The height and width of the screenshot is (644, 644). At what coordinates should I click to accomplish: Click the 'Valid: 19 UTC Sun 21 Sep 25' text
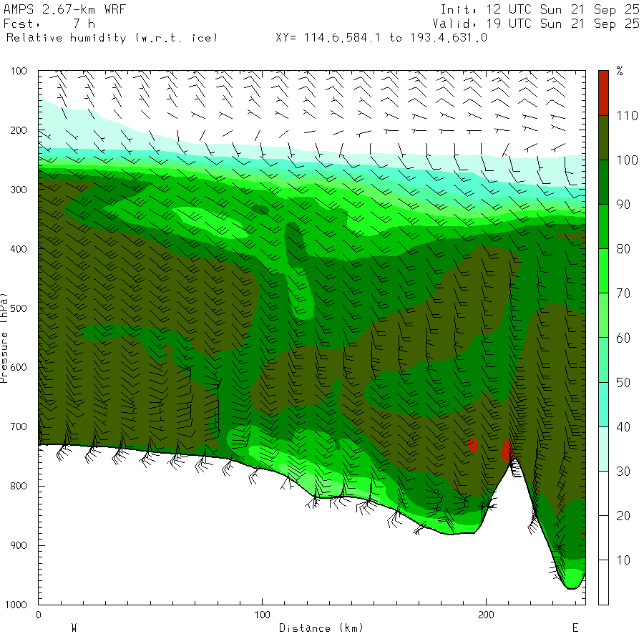tap(536, 24)
